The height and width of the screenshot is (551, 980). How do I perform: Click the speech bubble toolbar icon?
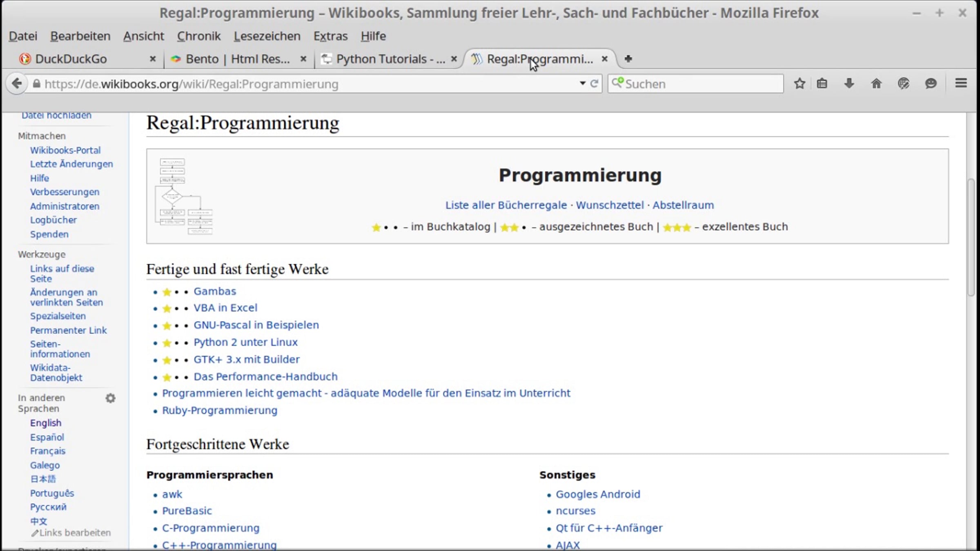point(931,84)
